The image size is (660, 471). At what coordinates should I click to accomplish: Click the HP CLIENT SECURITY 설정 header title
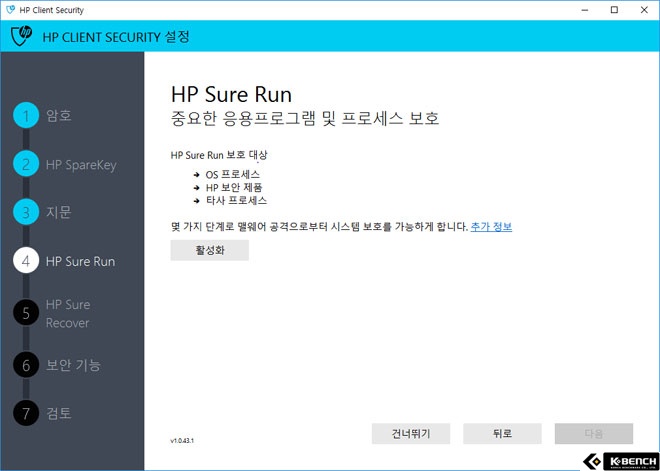click(x=116, y=37)
